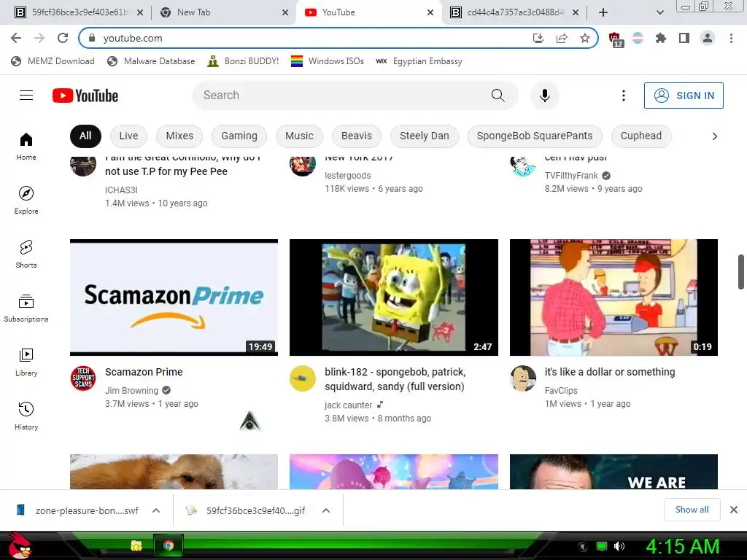Open Scamazon Prime video title
This screenshot has height=560, width=747.
tap(144, 372)
